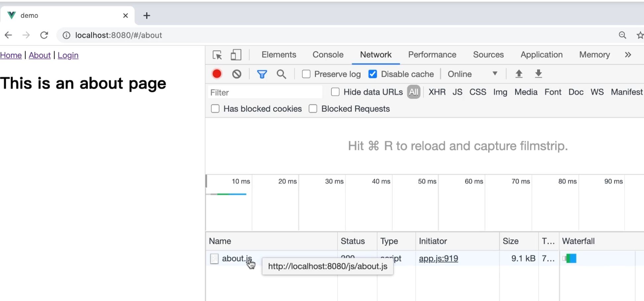Switch to the Application tab
The height and width of the screenshot is (301, 644).
tap(542, 55)
